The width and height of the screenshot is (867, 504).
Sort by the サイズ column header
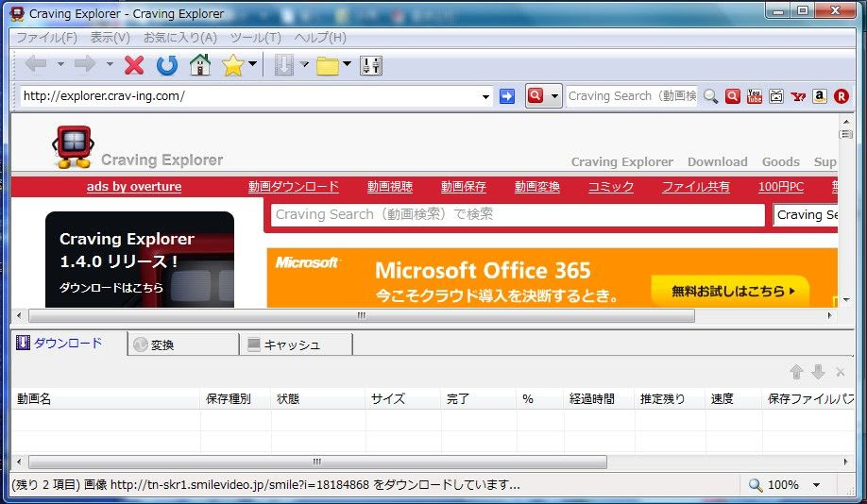[403, 399]
